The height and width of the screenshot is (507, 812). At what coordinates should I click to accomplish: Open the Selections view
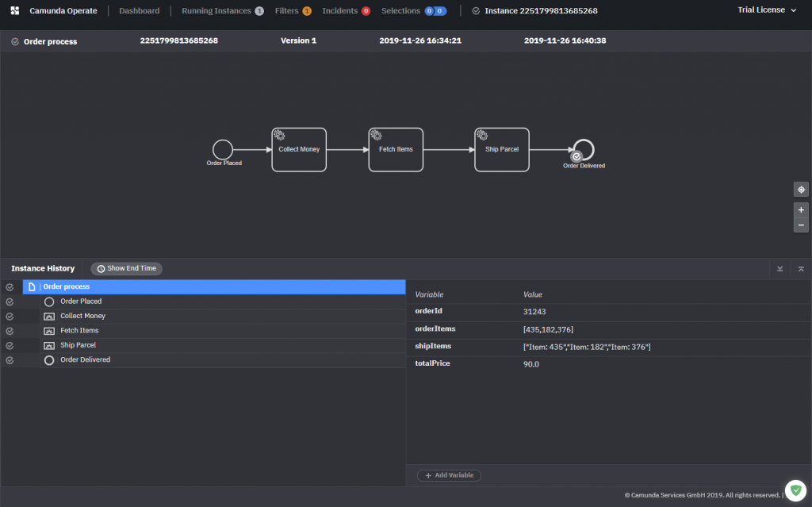(x=400, y=10)
